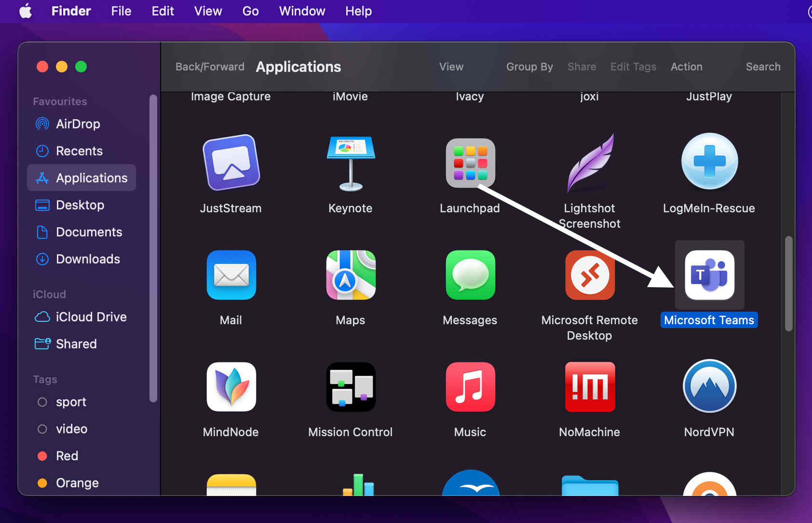Click the sidebar scrollbar
This screenshot has height=523, width=812.
(153, 248)
